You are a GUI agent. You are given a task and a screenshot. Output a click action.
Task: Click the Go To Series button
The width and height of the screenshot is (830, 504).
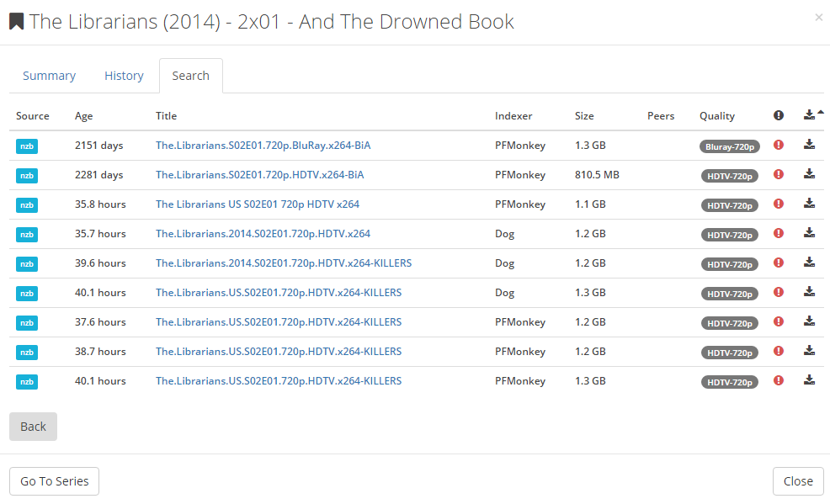(55, 481)
